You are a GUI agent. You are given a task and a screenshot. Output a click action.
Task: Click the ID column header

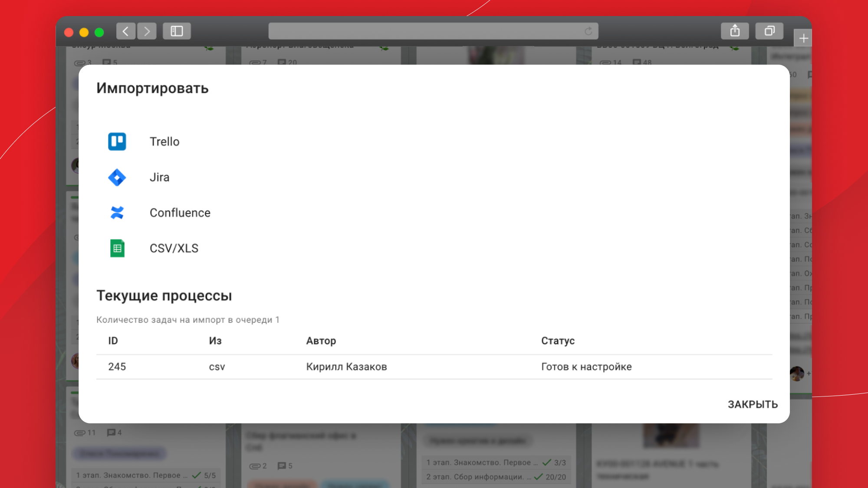[x=113, y=341]
